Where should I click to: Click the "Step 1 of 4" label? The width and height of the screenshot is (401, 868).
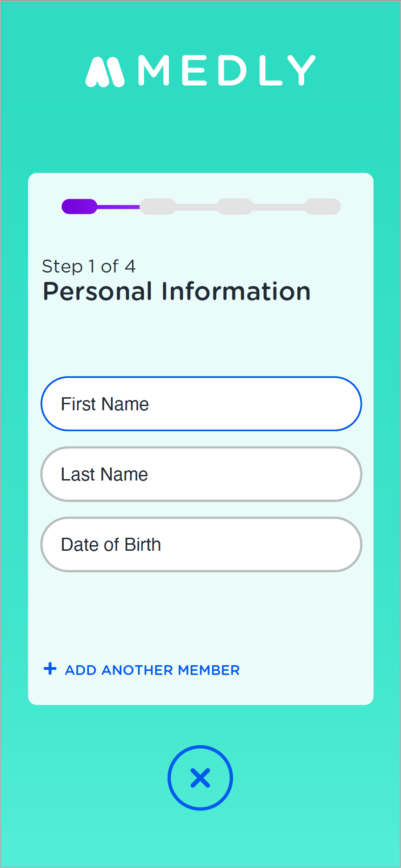[x=89, y=267]
